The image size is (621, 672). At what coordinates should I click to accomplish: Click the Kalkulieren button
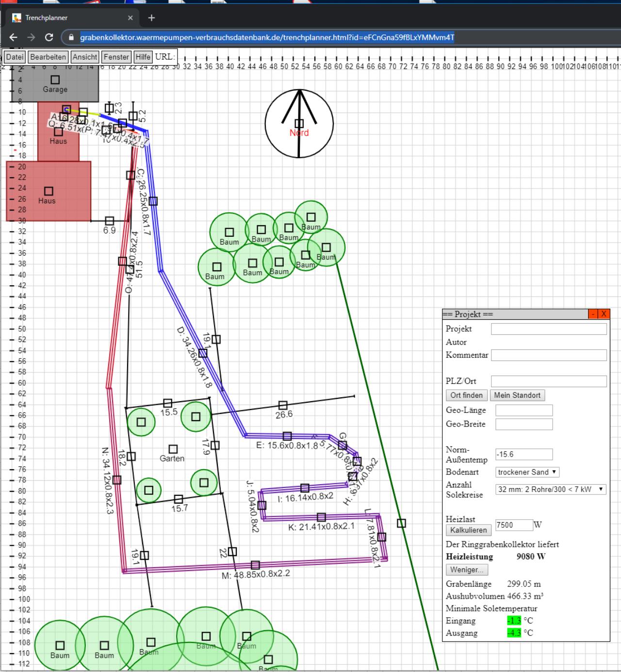click(x=469, y=530)
